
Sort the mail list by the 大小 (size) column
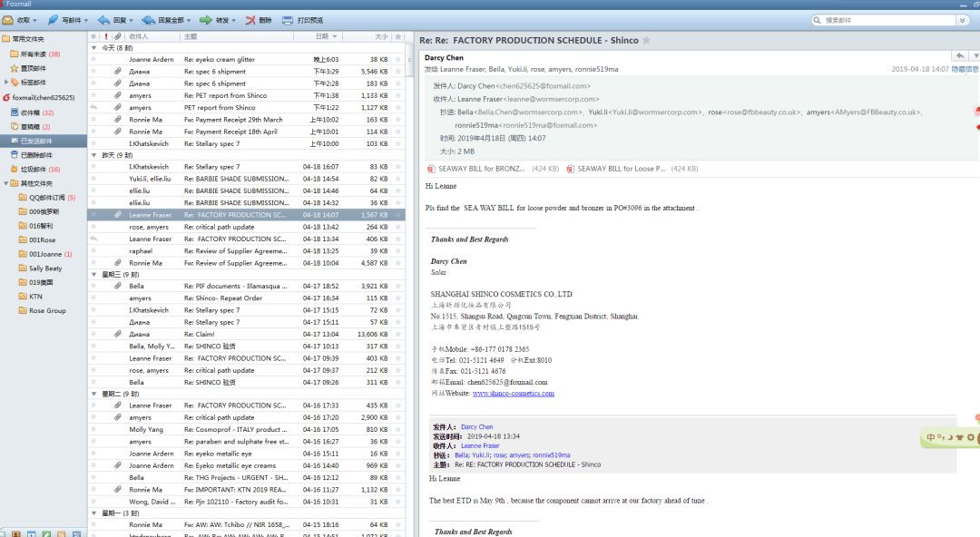(x=381, y=36)
